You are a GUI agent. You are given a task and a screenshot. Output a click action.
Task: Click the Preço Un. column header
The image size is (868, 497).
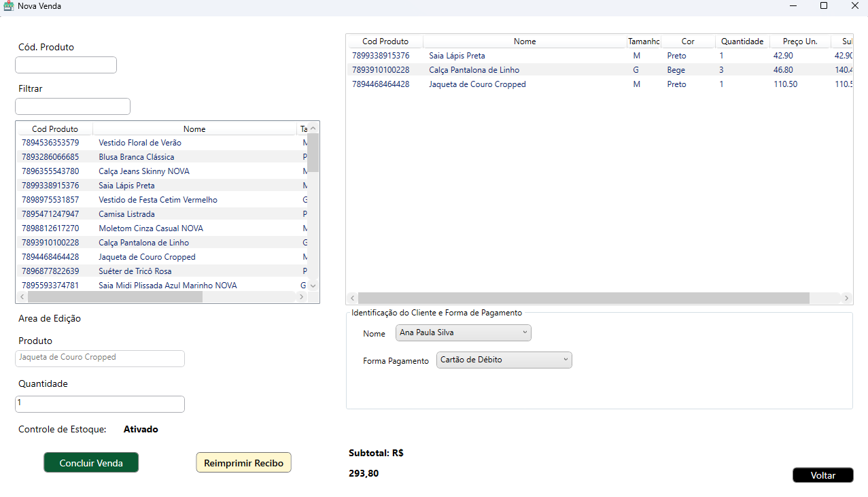(x=800, y=41)
